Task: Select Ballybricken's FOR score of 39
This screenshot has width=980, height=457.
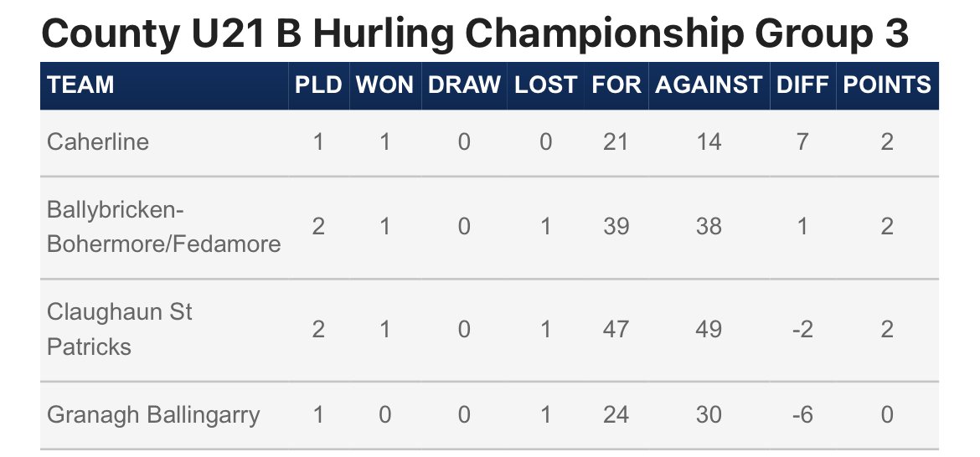Action: click(x=616, y=227)
